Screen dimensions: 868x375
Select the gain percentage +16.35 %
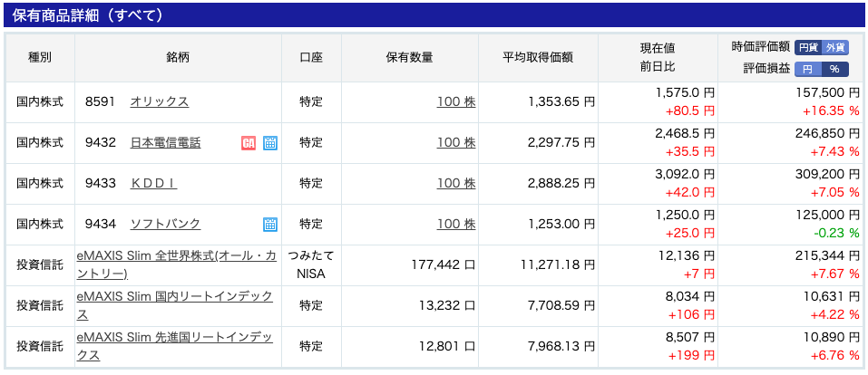tap(832, 111)
